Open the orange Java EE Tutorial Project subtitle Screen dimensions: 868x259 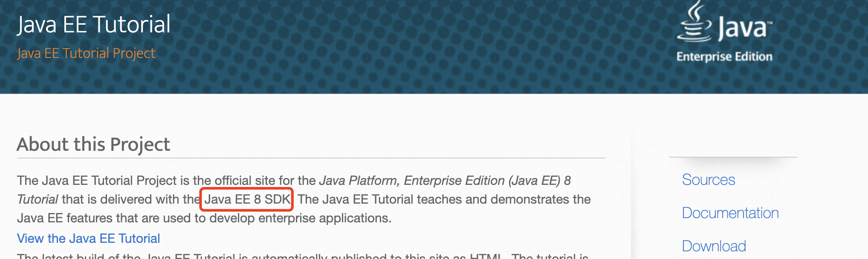[86, 53]
